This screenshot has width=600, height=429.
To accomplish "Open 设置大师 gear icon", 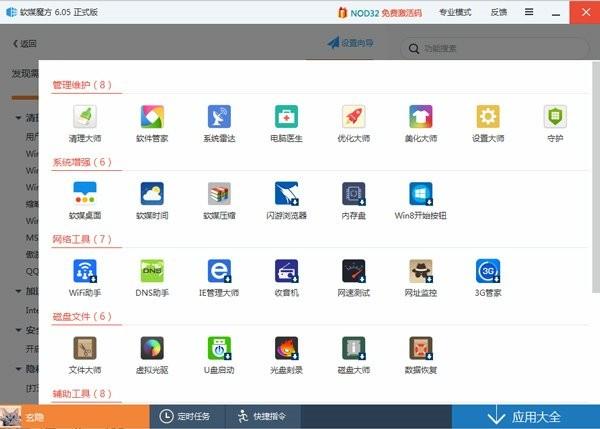I will [488, 123].
